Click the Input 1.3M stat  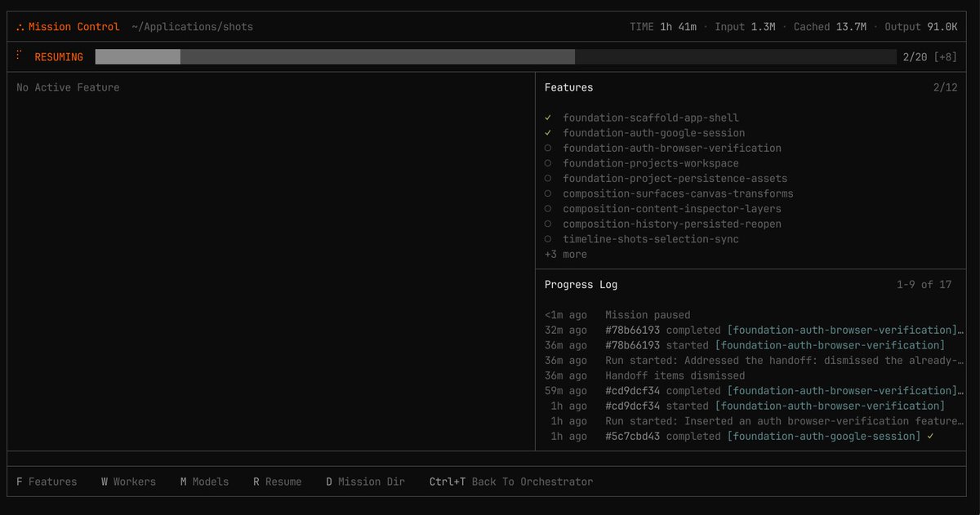point(745,27)
